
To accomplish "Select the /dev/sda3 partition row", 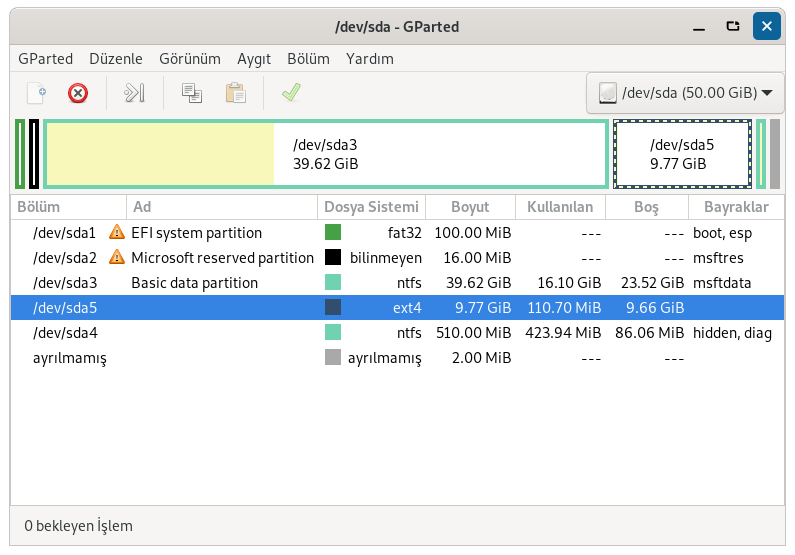I will [398, 282].
